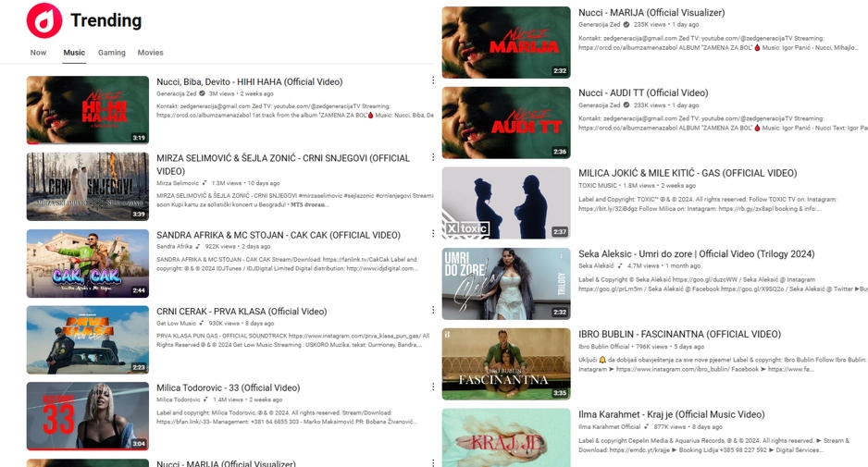Open title SANDRA AFRIKA & MC STOJAN - CAK CAK

point(279,235)
